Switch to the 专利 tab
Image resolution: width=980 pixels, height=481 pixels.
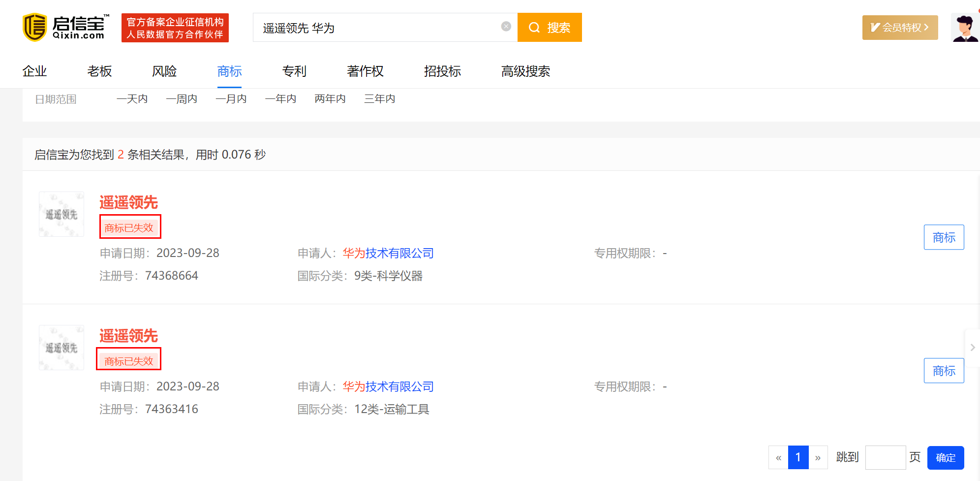point(294,71)
